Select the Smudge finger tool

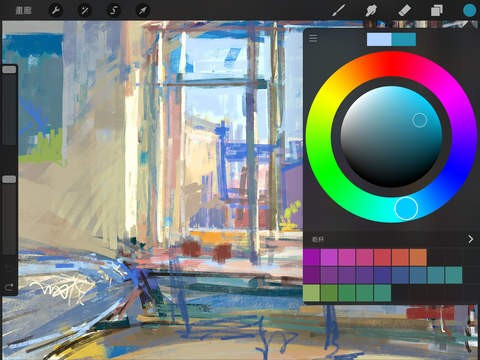point(371,10)
